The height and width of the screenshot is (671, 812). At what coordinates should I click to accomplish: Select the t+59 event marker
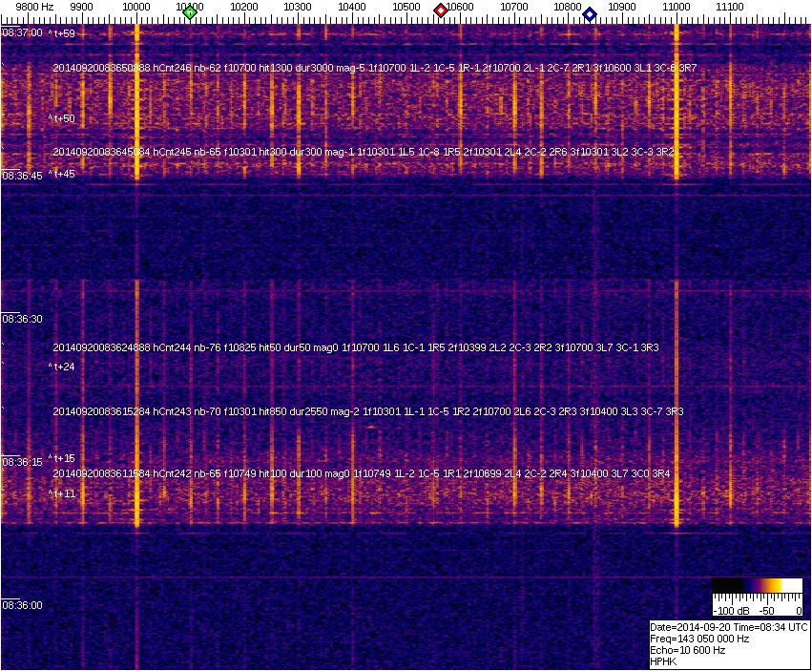point(64,33)
